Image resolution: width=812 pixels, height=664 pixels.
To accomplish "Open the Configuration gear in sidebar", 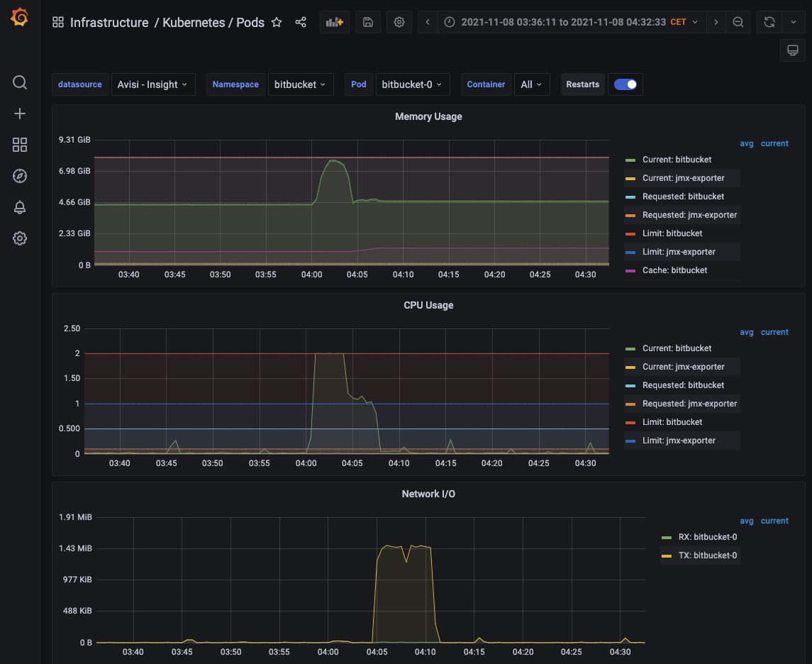I will [x=20, y=238].
